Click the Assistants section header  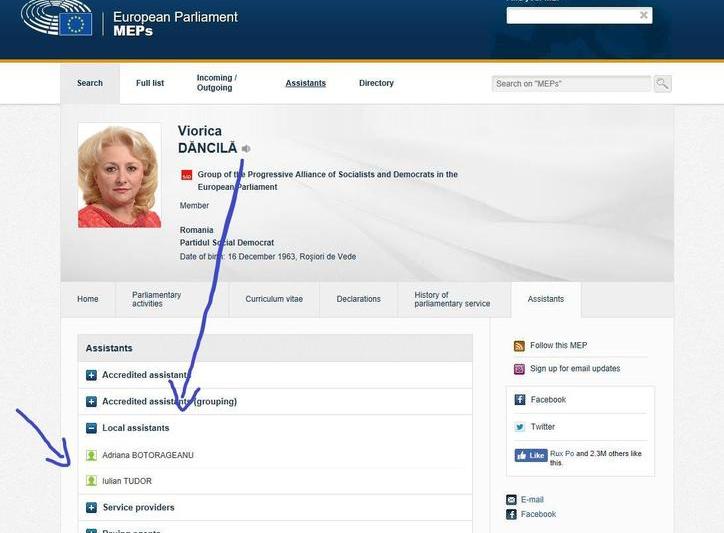tap(275, 348)
